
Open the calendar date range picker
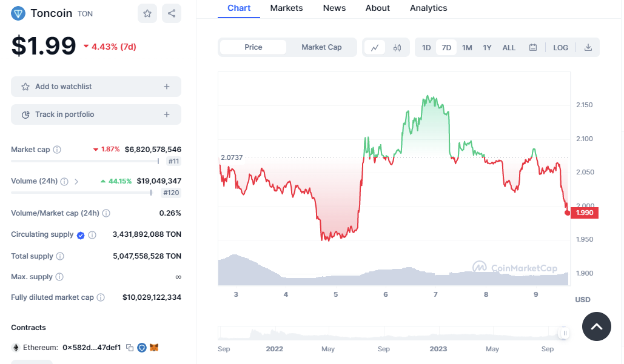pos(533,48)
